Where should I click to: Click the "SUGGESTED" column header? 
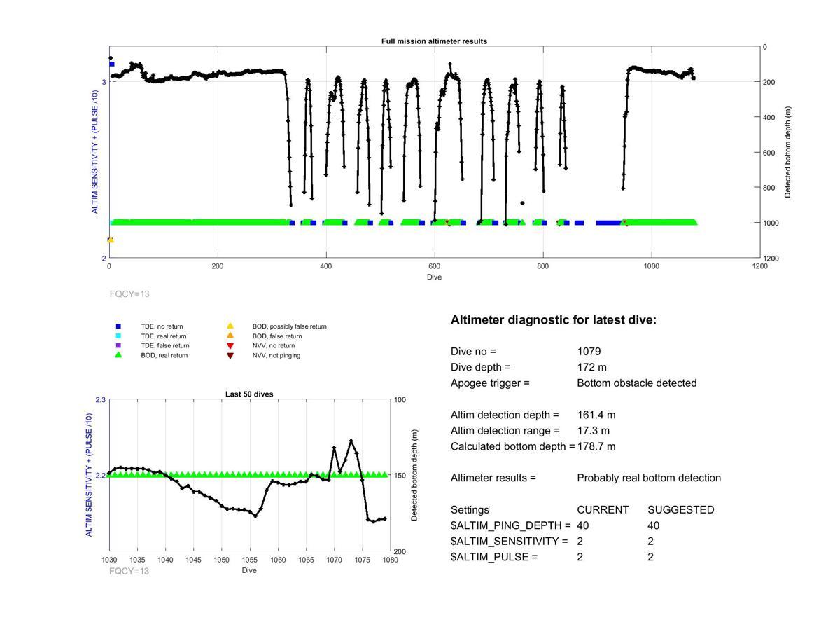pyautogui.click(x=681, y=510)
